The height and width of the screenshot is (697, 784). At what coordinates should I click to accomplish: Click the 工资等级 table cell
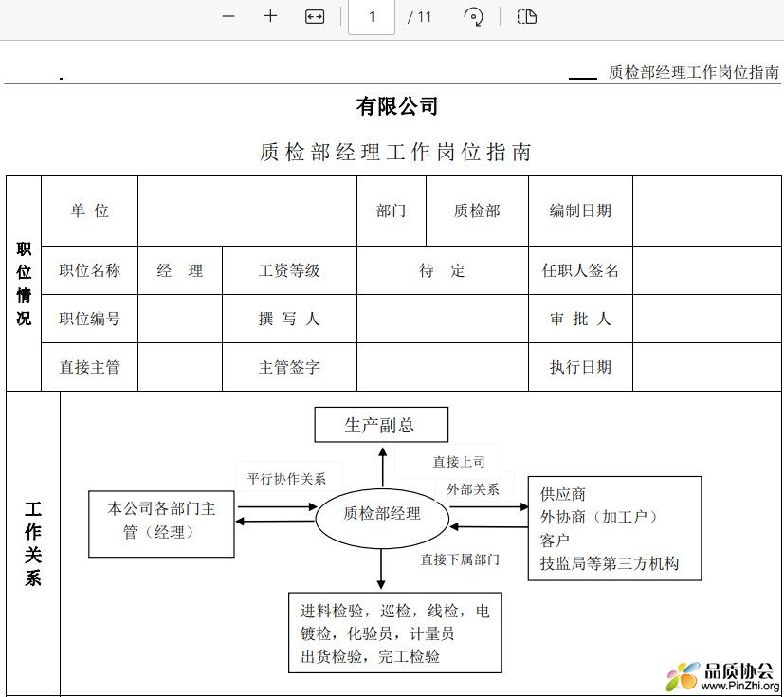[289, 270]
